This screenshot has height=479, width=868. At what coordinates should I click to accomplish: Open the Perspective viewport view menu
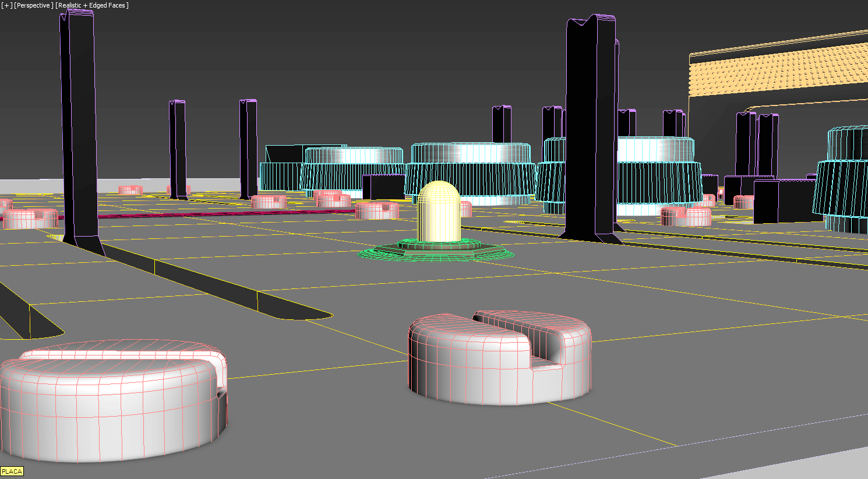[x=34, y=5]
